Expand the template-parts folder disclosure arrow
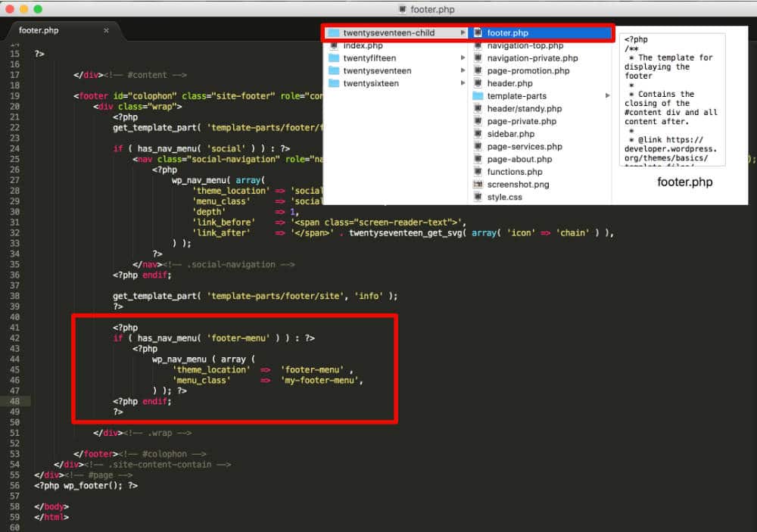The width and height of the screenshot is (757, 532). pos(606,96)
